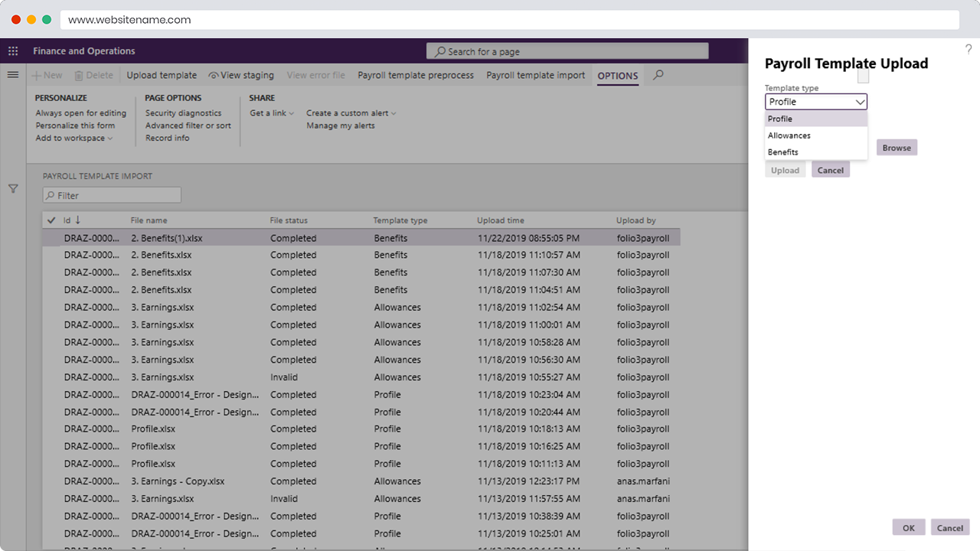Image resolution: width=980 pixels, height=551 pixels.
Task: Sort by File status column header
Action: (x=289, y=220)
